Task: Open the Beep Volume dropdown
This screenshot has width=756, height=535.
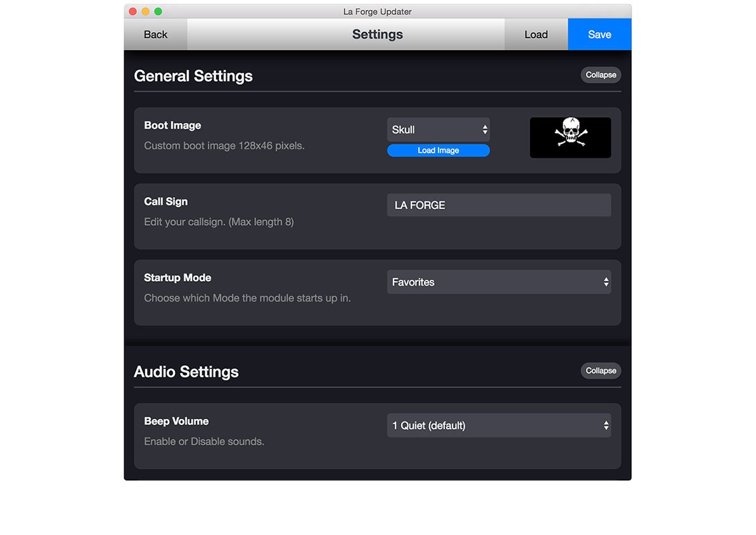Action: coord(499,425)
